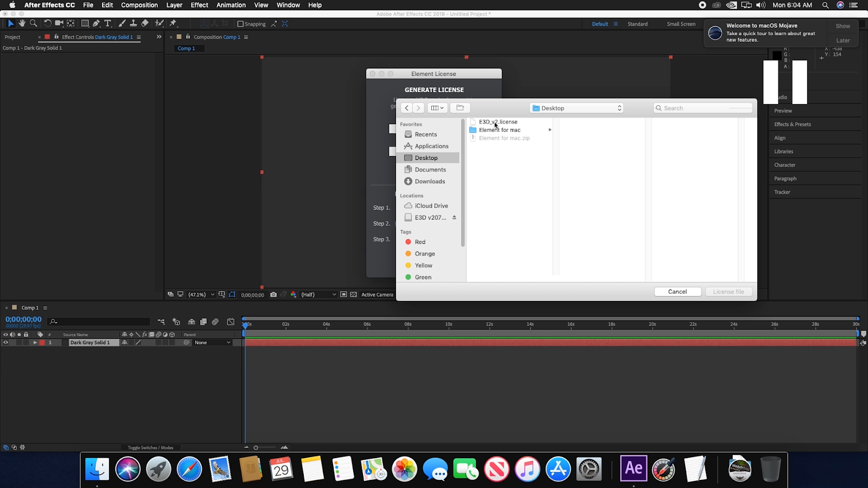Screen dimensions: 868x488
Task: Open the Graph Editor icon
Action: [231, 322]
